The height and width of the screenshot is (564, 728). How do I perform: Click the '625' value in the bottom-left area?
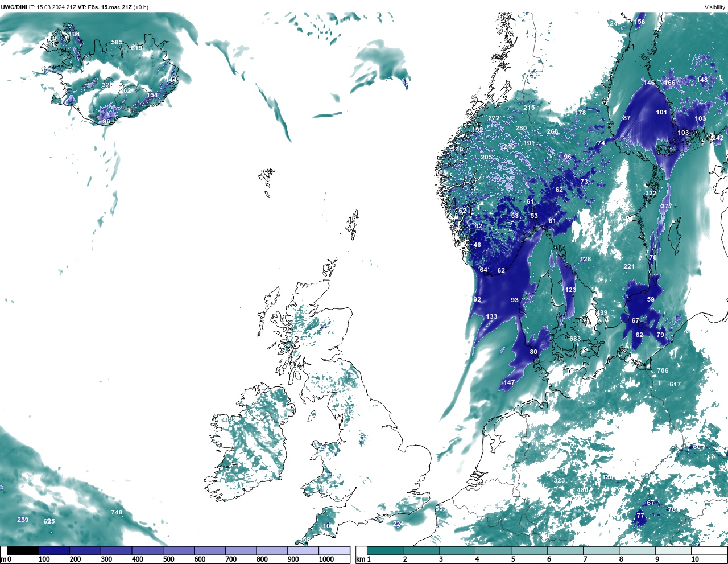(x=49, y=521)
